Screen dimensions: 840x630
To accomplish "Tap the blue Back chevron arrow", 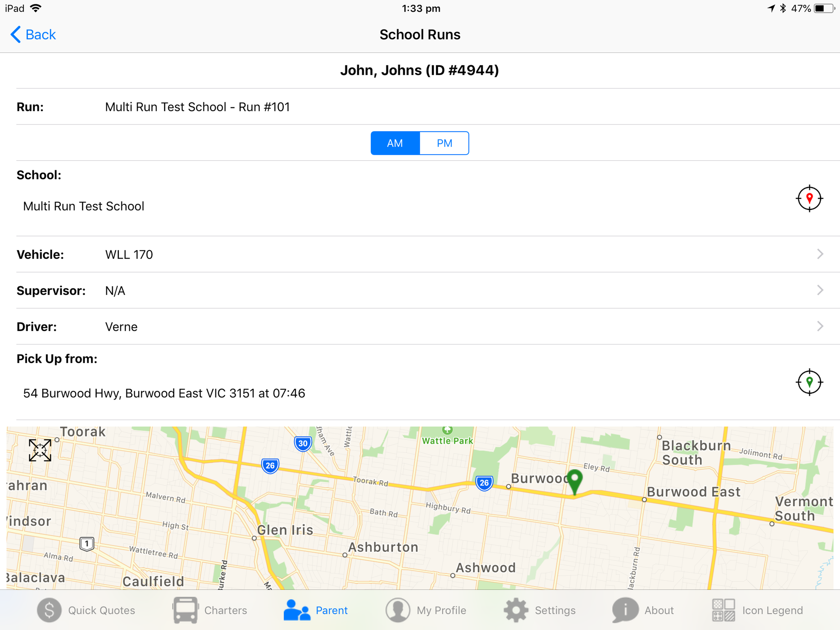I will click(15, 34).
